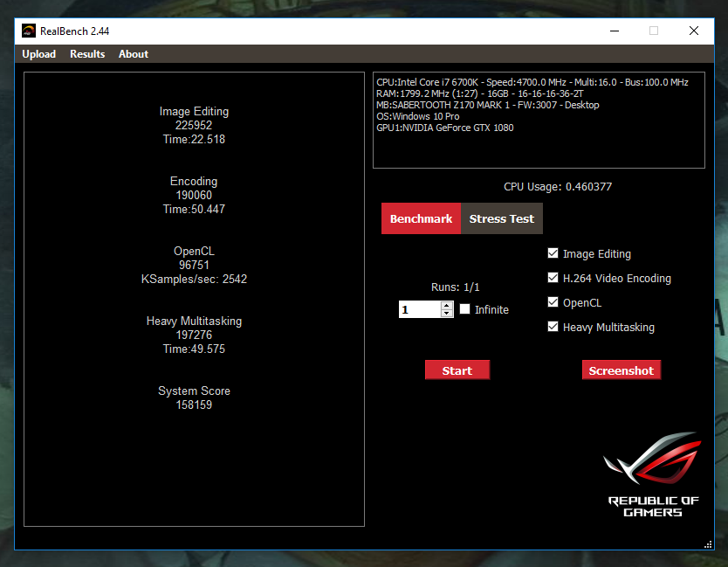Switch to the Benchmark tab
728x567 pixels.
(421, 218)
